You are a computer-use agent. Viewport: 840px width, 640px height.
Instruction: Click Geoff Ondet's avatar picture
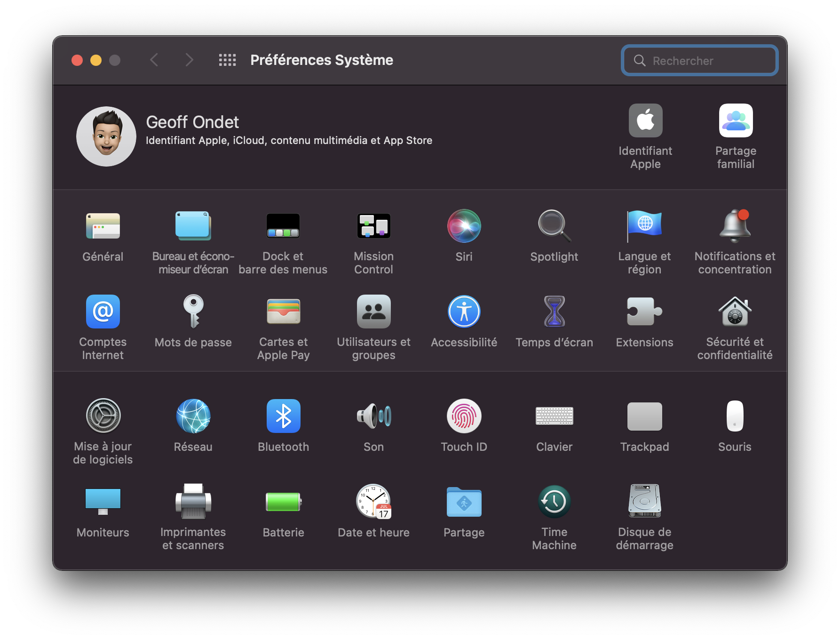coord(106,136)
